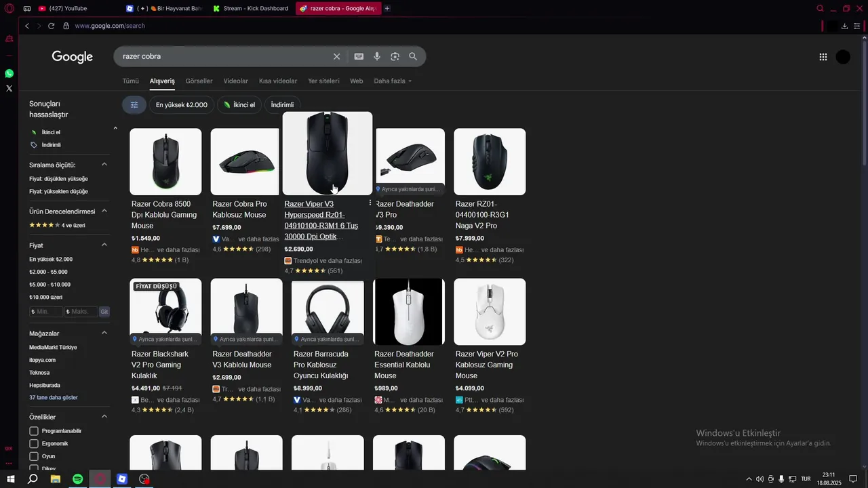Viewport: 868px width, 488px height.
Task: Collapse the Sıralama ölçütü section
Action: click(x=104, y=165)
